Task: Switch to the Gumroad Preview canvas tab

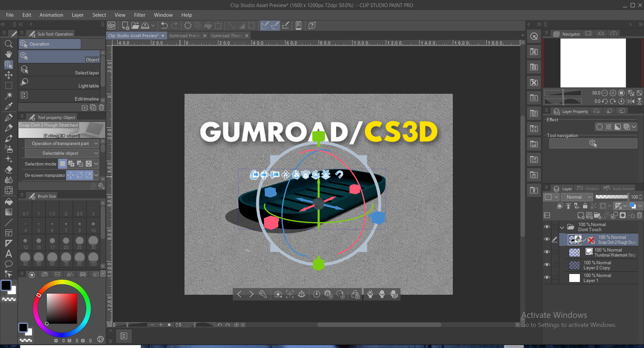Action: (x=184, y=36)
